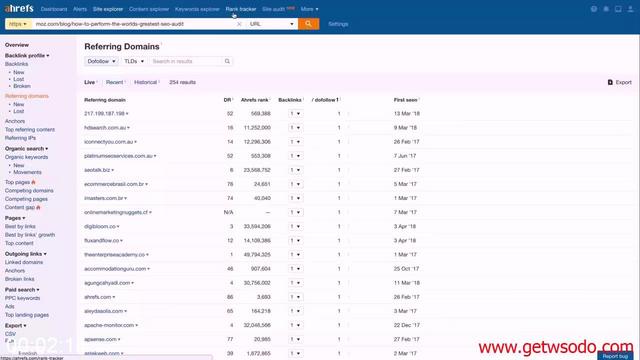Click the search-in-results magnifier icon
Screen dimensions: 640x360
click(x=227, y=61)
